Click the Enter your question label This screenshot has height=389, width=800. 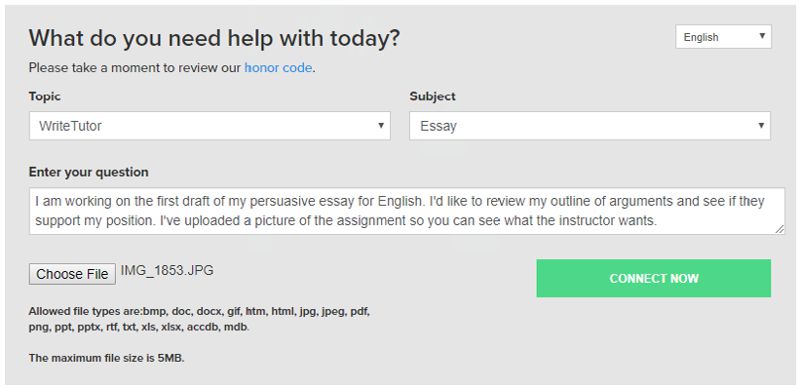click(x=89, y=172)
